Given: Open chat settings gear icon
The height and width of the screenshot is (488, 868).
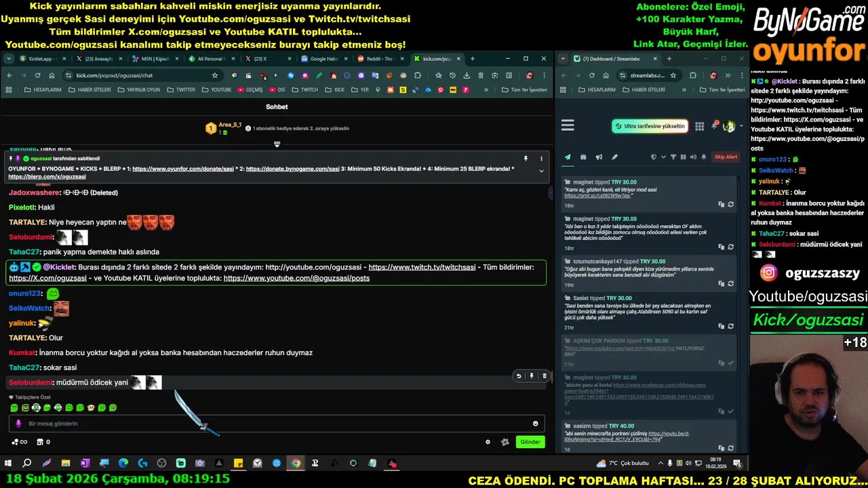Looking at the screenshot, I should tap(488, 442).
